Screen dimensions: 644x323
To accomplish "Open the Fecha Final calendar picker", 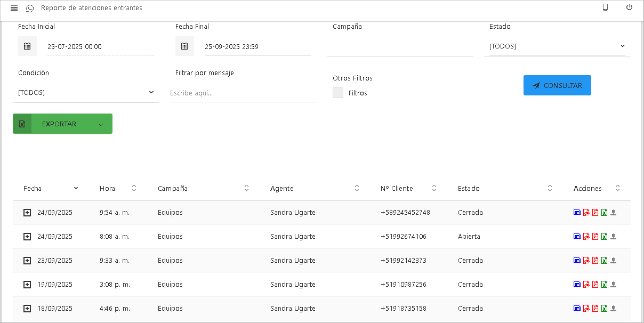I will point(184,46).
